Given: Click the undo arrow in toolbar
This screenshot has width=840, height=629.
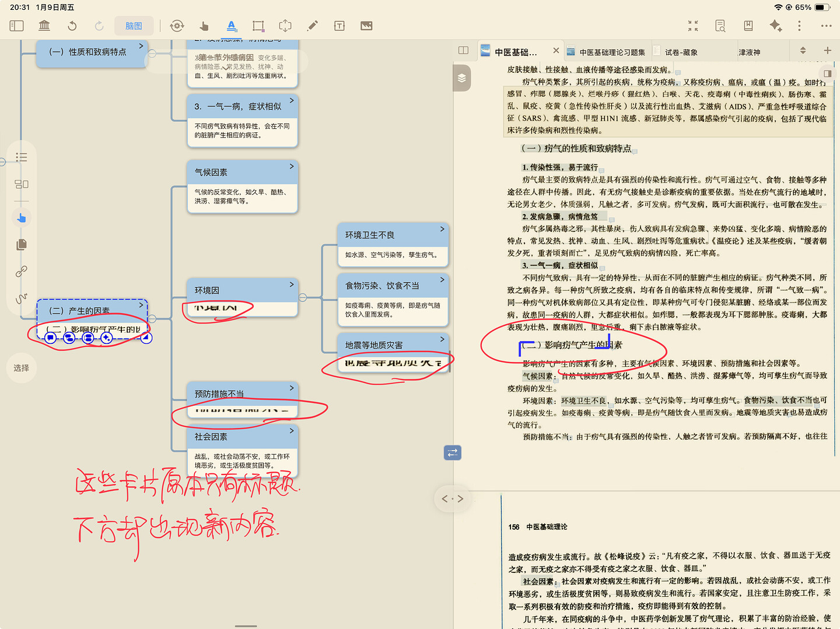Looking at the screenshot, I should pos(72,26).
